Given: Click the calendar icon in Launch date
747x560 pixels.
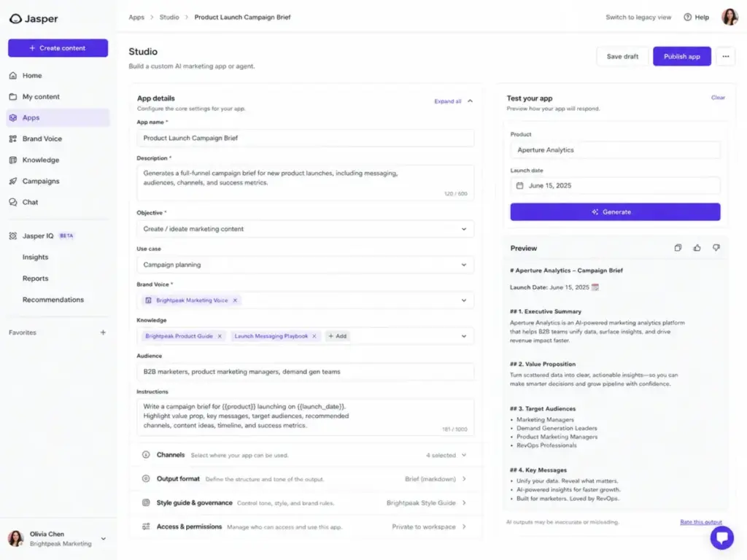Looking at the screenshot, I should (x=519, y=186).
